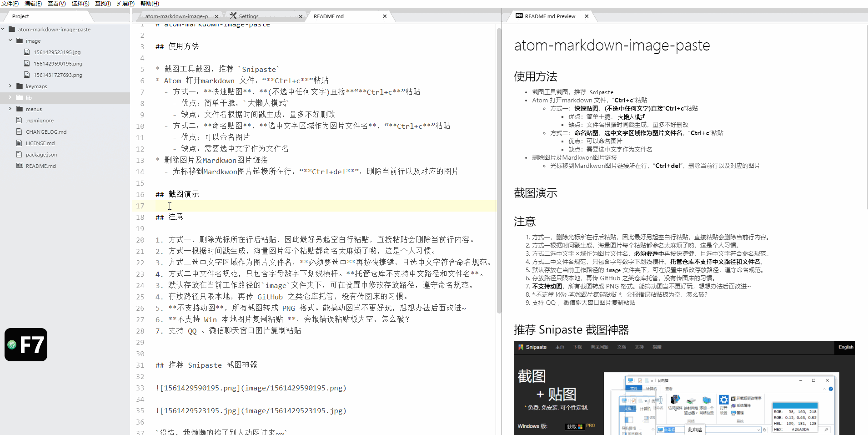868x435 pixels.
Task: Click the 1561429523195.jpg image file icon
Action: [x=27, y=52]
